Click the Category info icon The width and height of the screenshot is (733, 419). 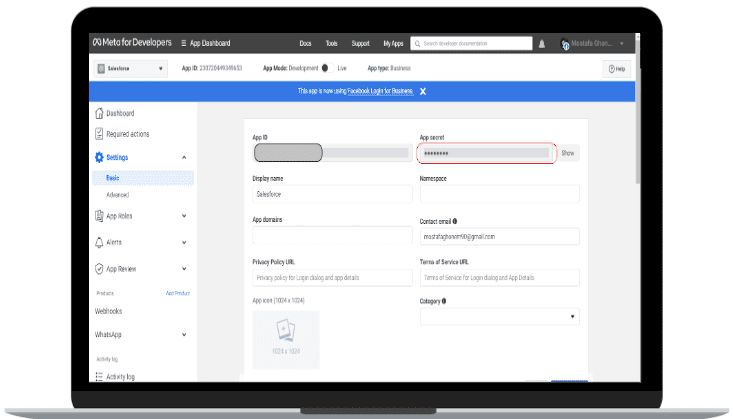pos(444,301)
